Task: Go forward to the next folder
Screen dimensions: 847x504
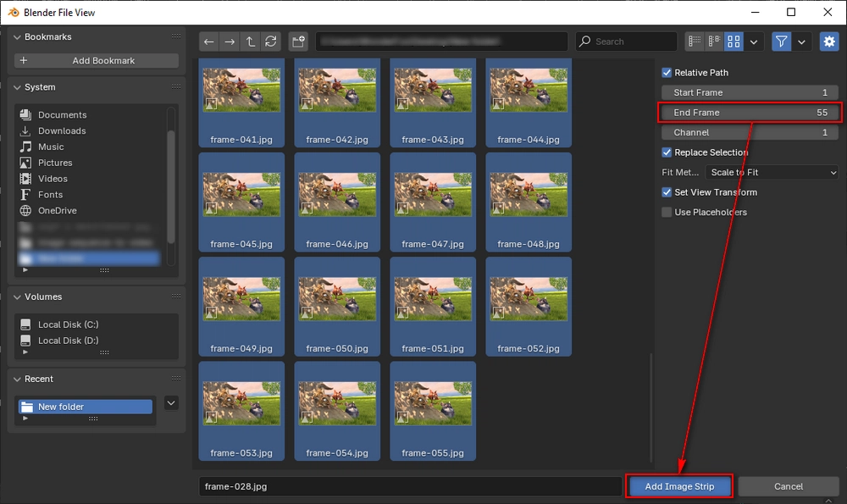Action: coord(230,42)
